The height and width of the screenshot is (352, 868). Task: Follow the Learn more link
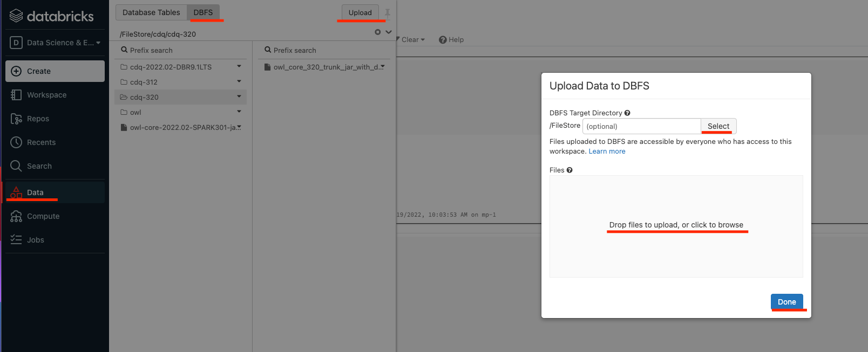click(607, 151)
